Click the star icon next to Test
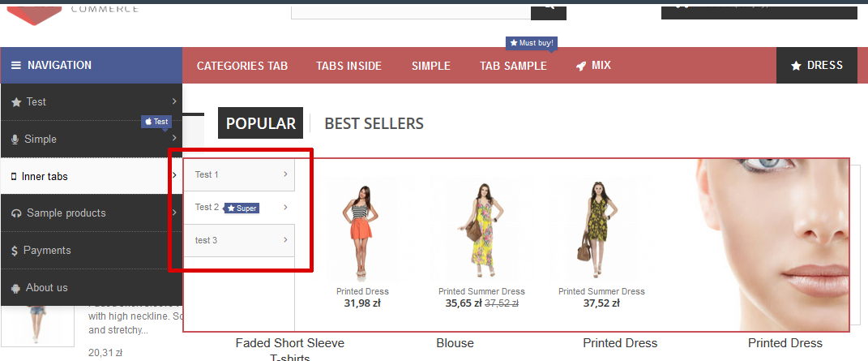The height and width of the screenshot is (361, 868). (16, 102)
